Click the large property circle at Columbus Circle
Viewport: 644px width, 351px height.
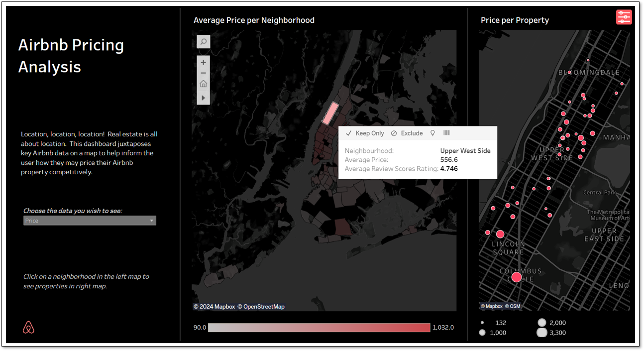click(x=517, y=277)
